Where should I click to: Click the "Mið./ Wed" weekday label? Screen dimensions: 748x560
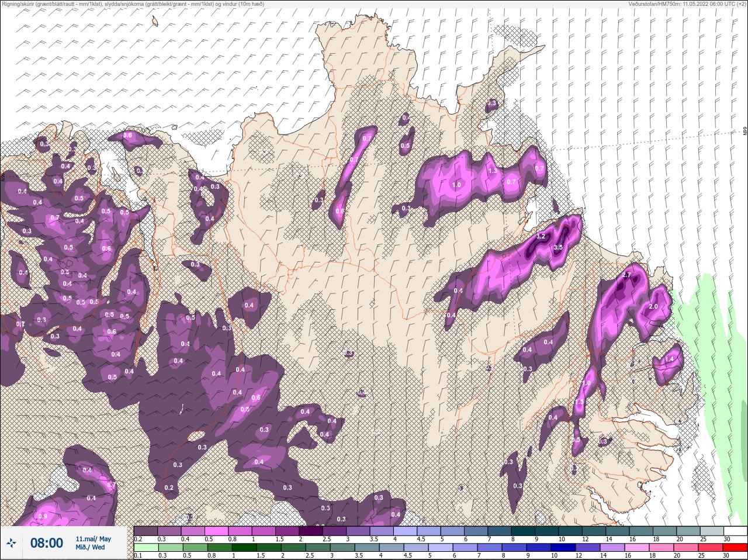pos(91,547)
